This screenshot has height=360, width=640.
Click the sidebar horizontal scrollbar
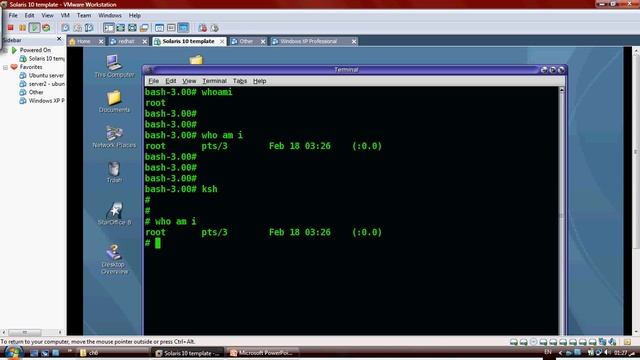coord(31,332)
